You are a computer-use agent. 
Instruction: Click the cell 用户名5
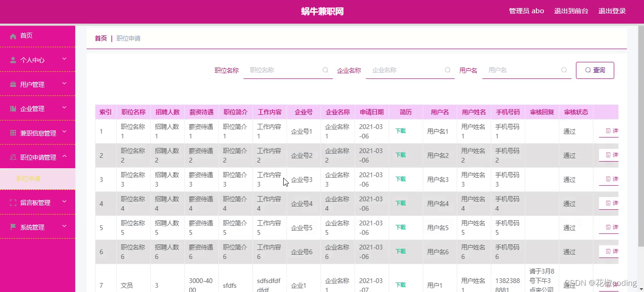[440, 228]
